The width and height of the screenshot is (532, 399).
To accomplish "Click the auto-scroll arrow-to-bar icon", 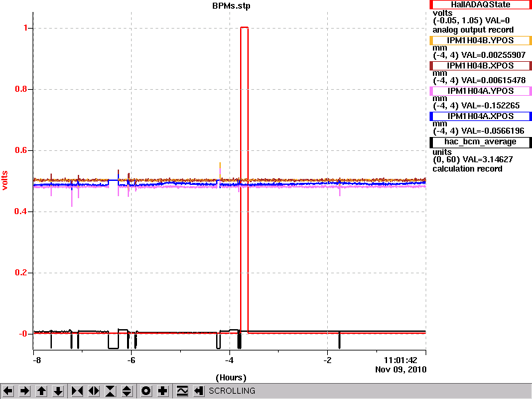I will (x=199, y=391).
